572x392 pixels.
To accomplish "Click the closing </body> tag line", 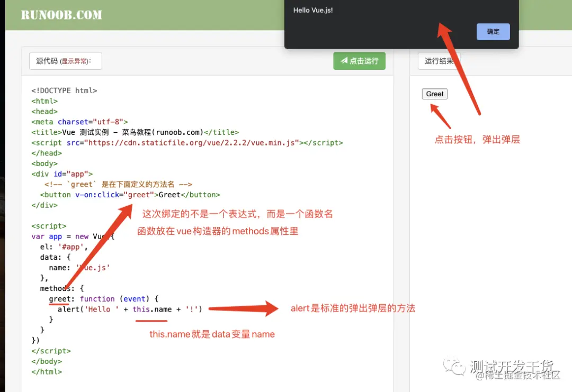I will [47, 361].
